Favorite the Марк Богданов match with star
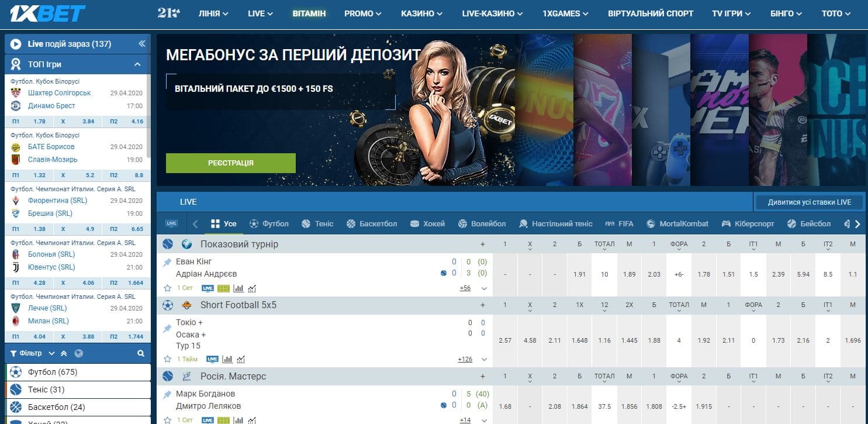The height and width of the screenshot is (424, 868). [168, 420]
